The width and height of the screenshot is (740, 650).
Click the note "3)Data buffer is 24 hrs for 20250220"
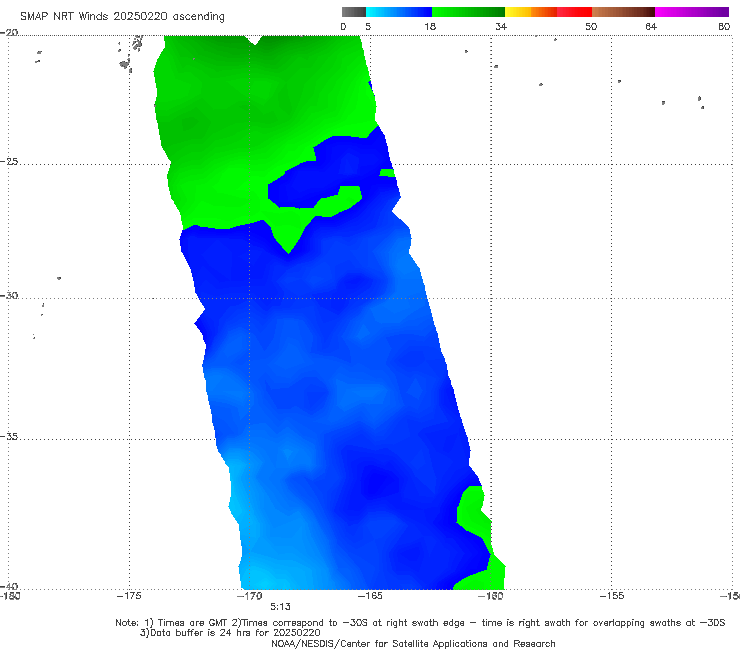click(230, 633)
